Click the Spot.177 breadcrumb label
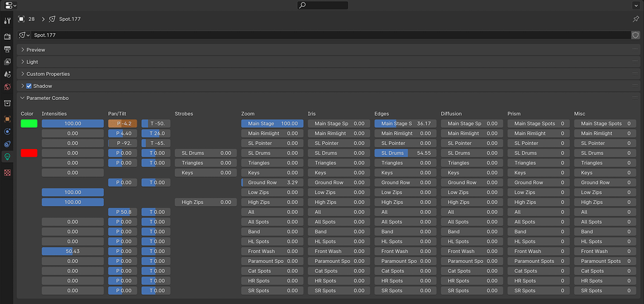 (70, 19)
